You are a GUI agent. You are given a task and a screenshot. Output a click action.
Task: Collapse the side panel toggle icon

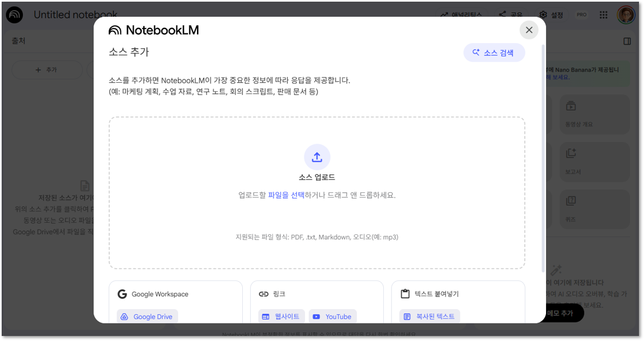[627, 41]
